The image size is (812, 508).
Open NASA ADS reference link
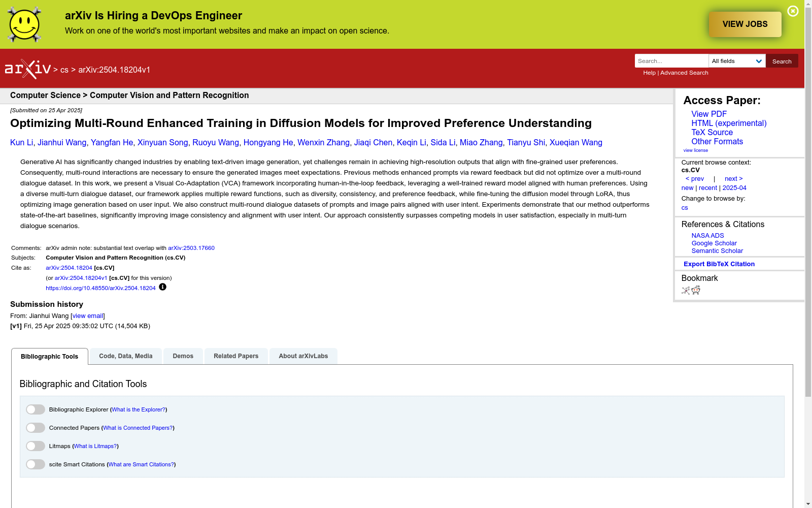[x=707, y=236]
